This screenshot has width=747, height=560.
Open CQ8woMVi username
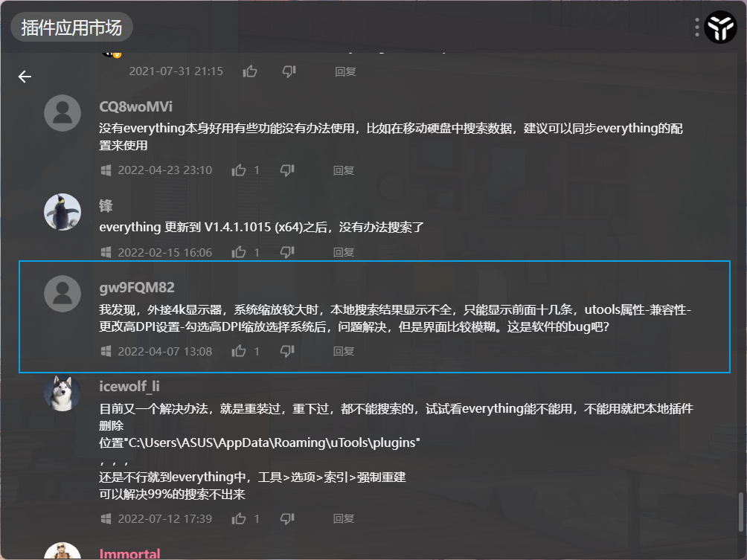pos(135,106)
